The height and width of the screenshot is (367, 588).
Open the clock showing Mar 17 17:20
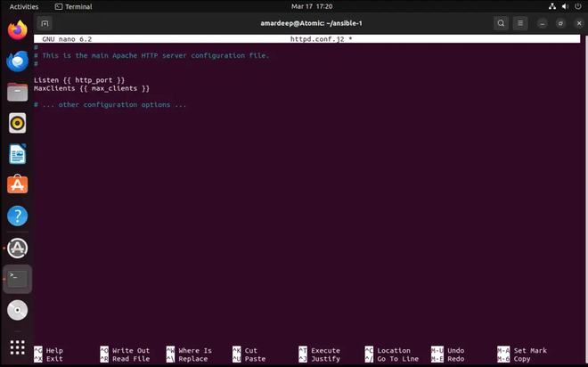pos(312,6)
